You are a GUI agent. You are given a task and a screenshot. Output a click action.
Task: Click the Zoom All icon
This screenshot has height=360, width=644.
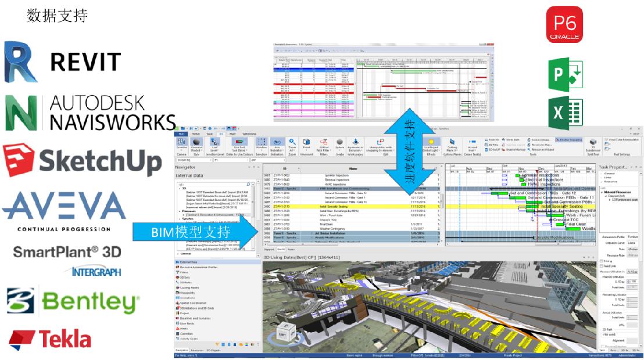coord(291,141)
